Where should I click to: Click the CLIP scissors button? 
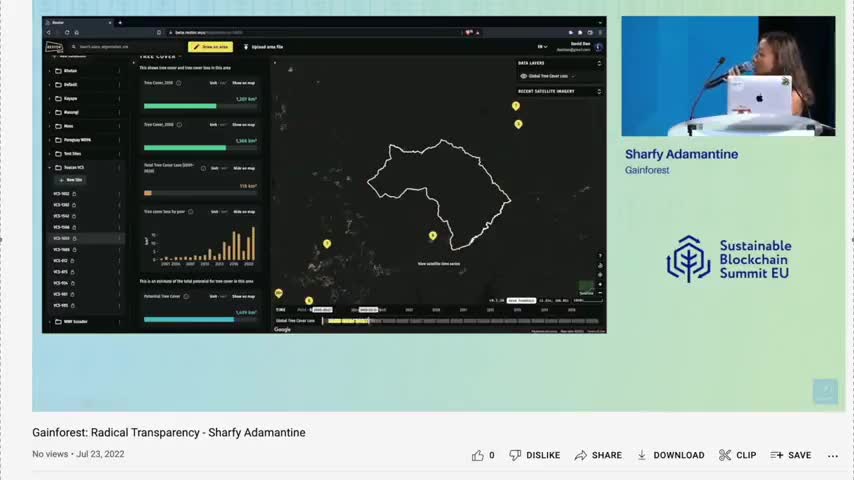[x=738, y=455]
